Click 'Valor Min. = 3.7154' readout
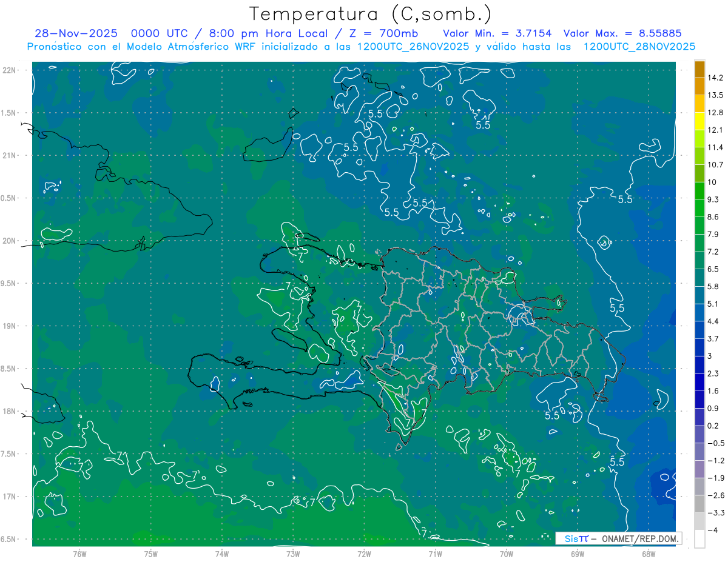This screenshot has height=562, width=728. point(497,33)
